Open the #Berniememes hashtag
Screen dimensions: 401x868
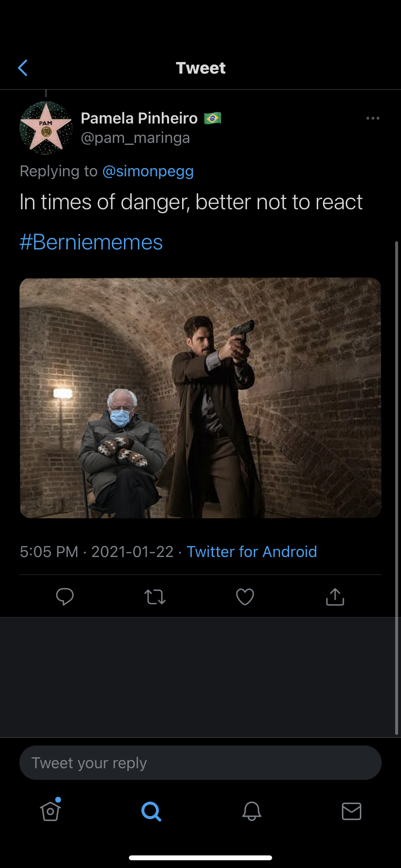tap(91, 242)
